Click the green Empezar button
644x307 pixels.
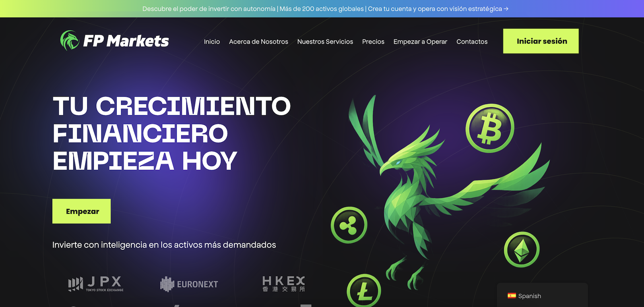click(x=81, y=211)
